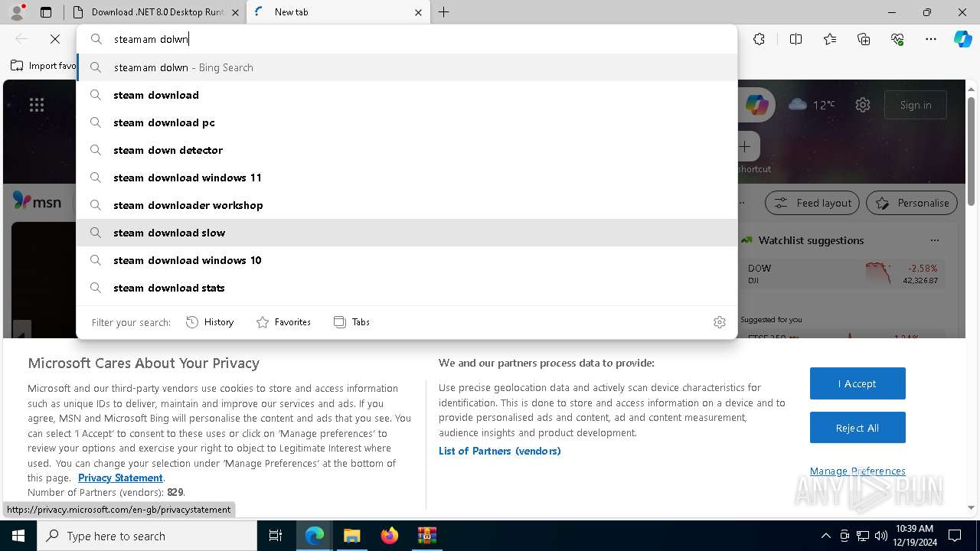Open the Browser essentials heart icon

[897, 39]
